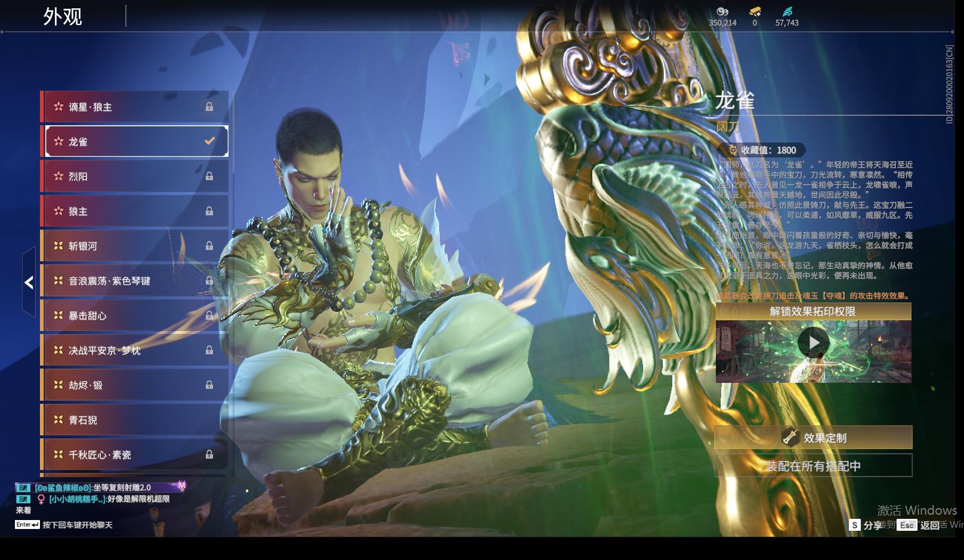Click the rarity icon beside 千秋匠心·素瓷
The image size is (964, 560).
(x=58, y=454)
